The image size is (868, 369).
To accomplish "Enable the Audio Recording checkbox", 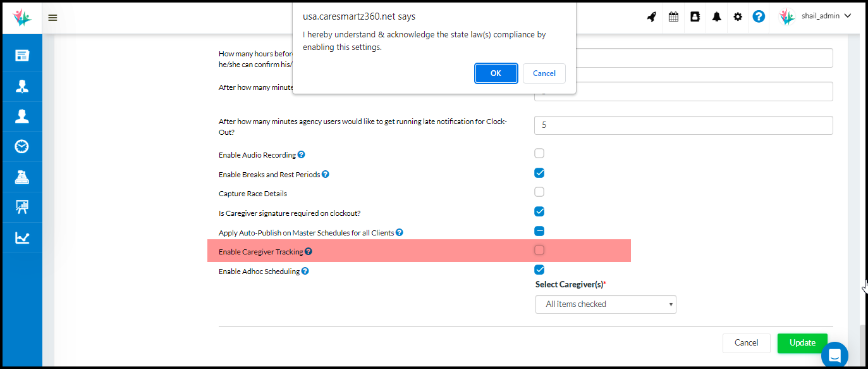I will point(539,154).
